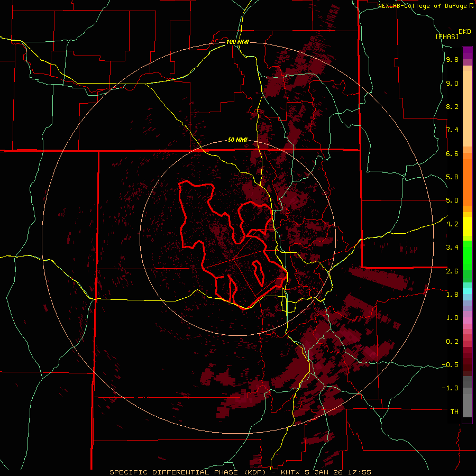Select the 1.8 scale label
Image resolution: width=476 pixels, height=476 pixels.
[x=452, y=295]
